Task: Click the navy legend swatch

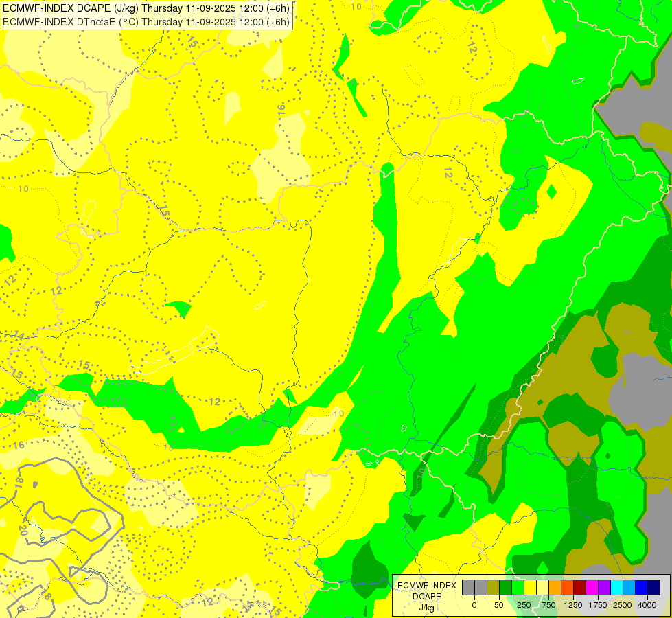Action: (x=654, y=587)
